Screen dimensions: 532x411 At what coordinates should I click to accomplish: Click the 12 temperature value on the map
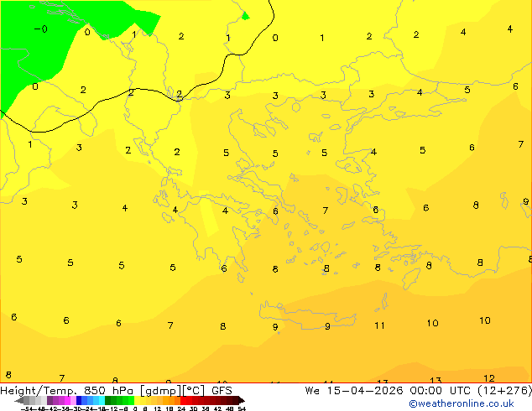click(x=489, y=378)
